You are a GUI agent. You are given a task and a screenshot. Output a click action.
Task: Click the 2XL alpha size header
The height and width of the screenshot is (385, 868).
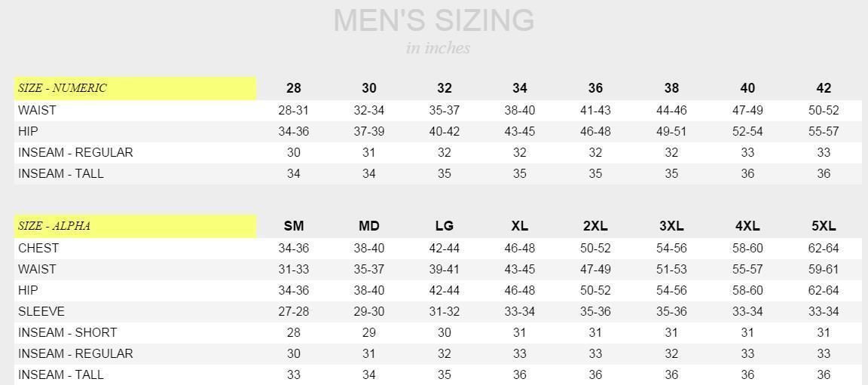click(595, 226)
